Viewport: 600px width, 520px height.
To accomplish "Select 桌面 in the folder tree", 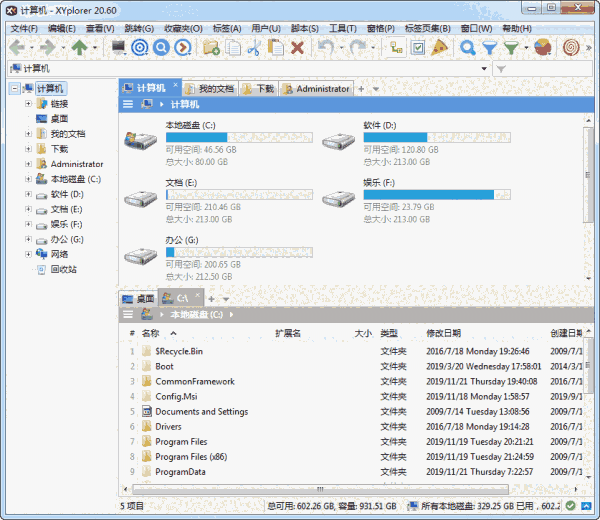I will [59, 119].
